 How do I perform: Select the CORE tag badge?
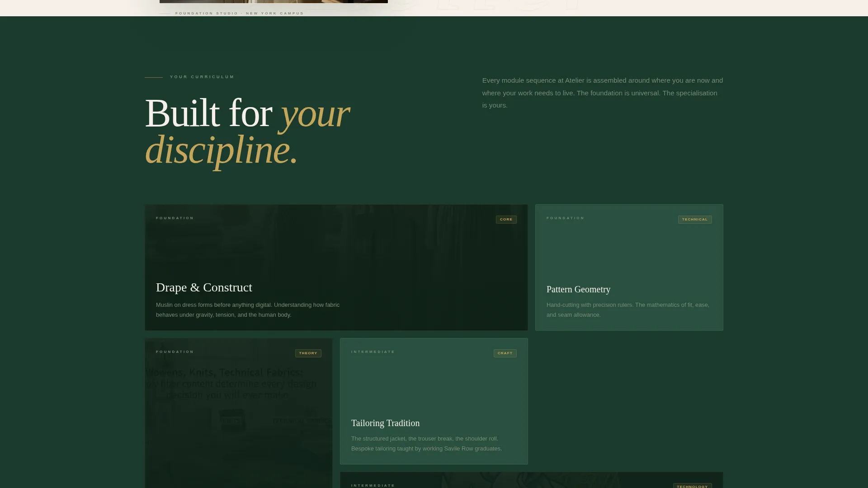coord(506,220)
